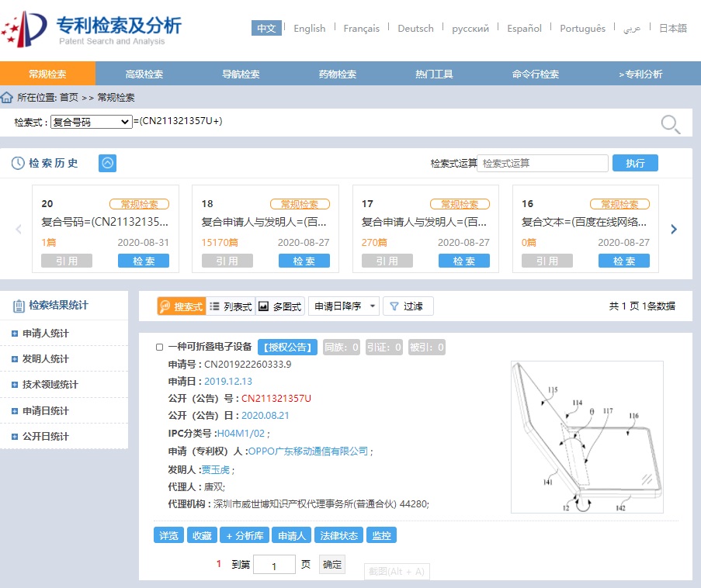Select the 搜索式 view mode
Image resolution: width=701 pixels, height=588 pixels.
tap(181, 306)
